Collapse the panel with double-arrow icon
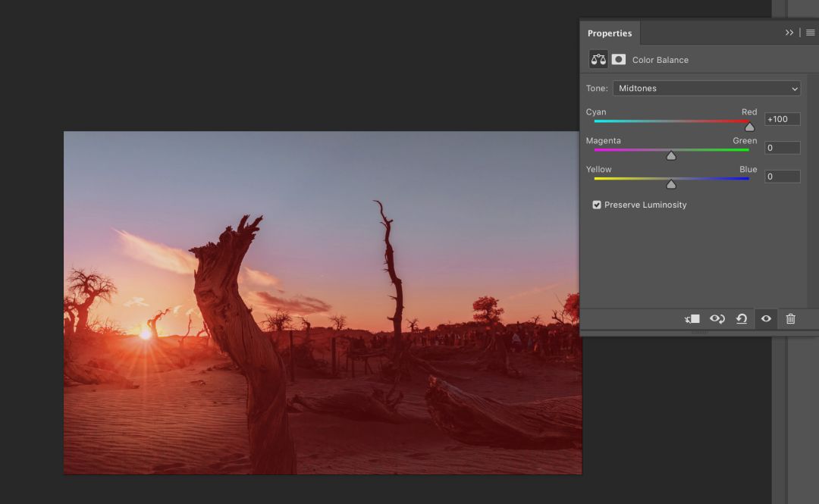Viewport: 819px width, 504px height. point(789,33)
